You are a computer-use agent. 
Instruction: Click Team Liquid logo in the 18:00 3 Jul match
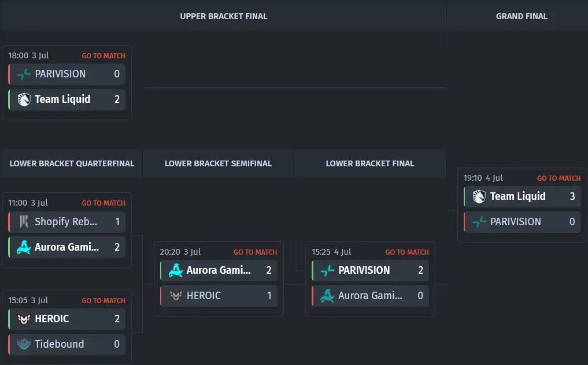pyautogui.click(x=24, y=99)
